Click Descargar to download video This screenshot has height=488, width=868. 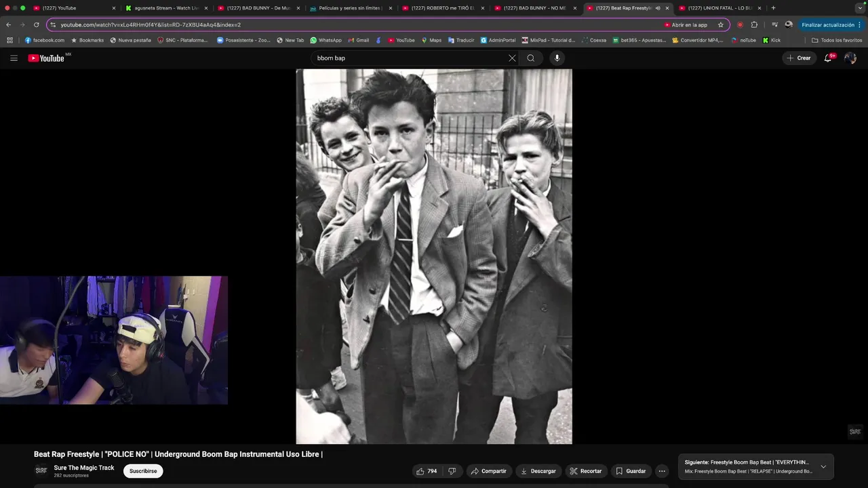pyautogui.click(x=538, y=471)
